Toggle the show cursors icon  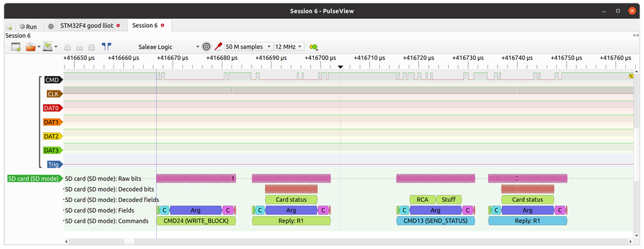[x=107, y=47]
